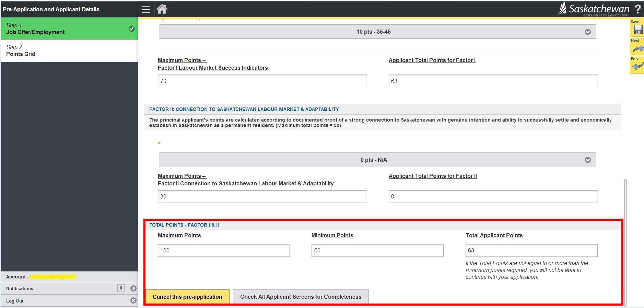This screenshot has width=644, height=308.
Task: Click Check All Applicant Screens for Completeness
Action: 301,297
